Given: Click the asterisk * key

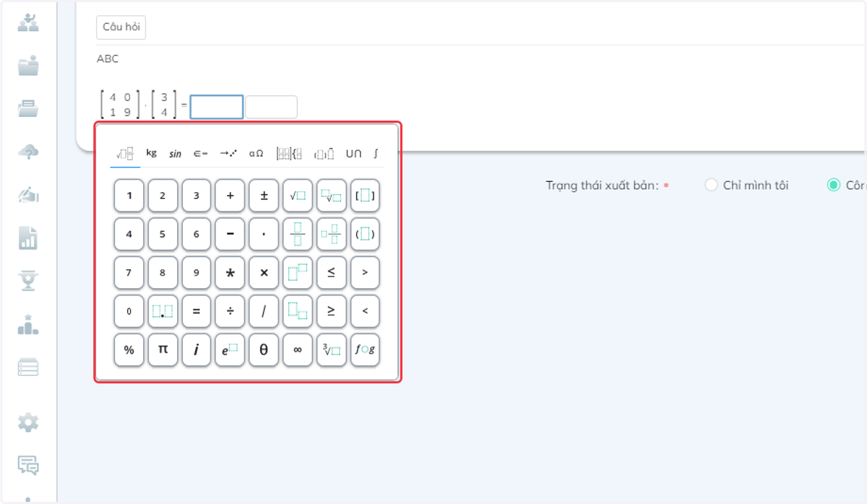Looking at the screenshot, I should (x=230, y=272).
